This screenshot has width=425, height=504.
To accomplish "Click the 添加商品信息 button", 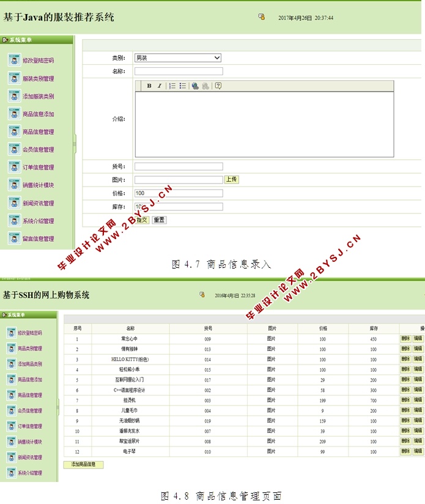I will point(84,464).
